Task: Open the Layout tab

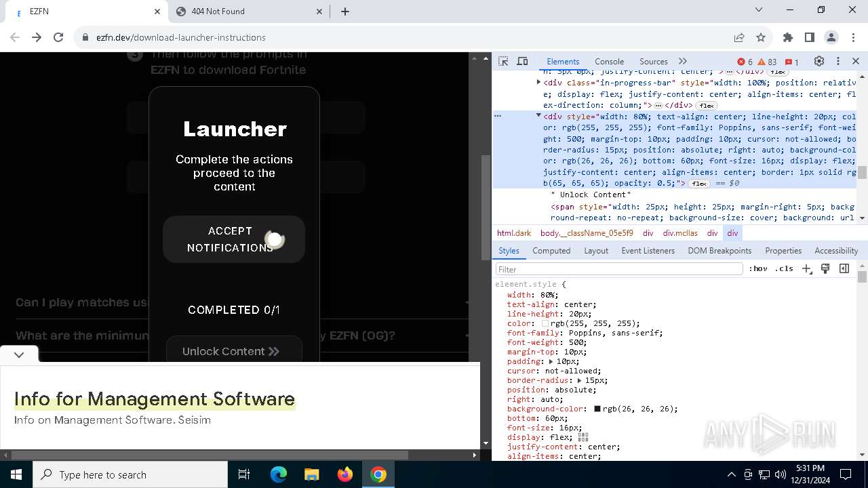Action: click(596, 251)
